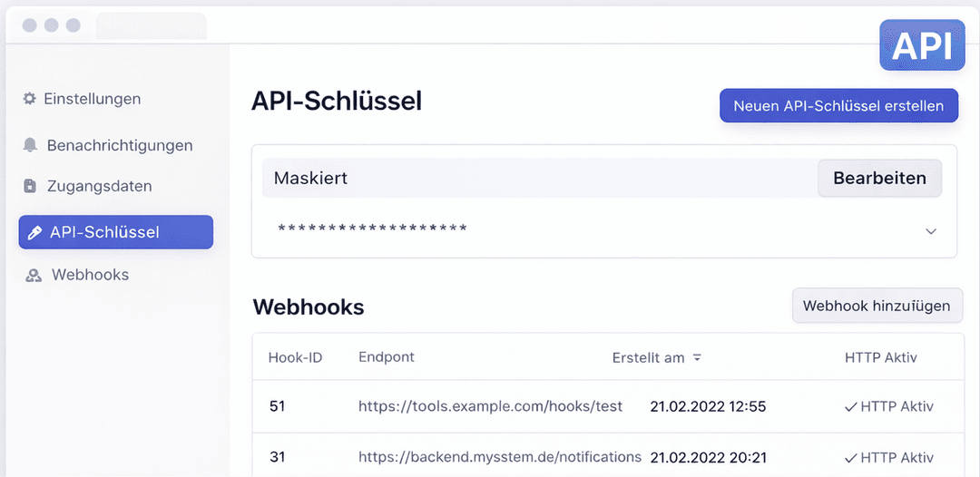Open the tools.example.com hooks/test endpoint
This screenshot has width=980, height=477.
pos(490,406)
